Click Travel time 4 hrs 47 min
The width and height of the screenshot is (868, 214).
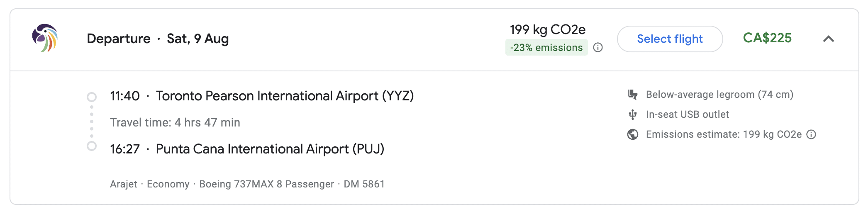point(175,123)
